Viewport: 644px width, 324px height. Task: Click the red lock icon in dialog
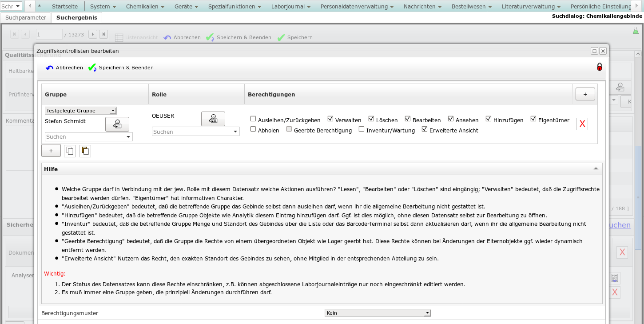pos(599,67)
